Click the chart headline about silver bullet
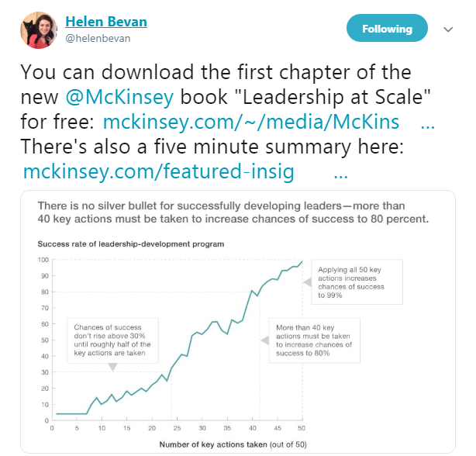The height and width of the screenshot is (456, 476). 233,212
